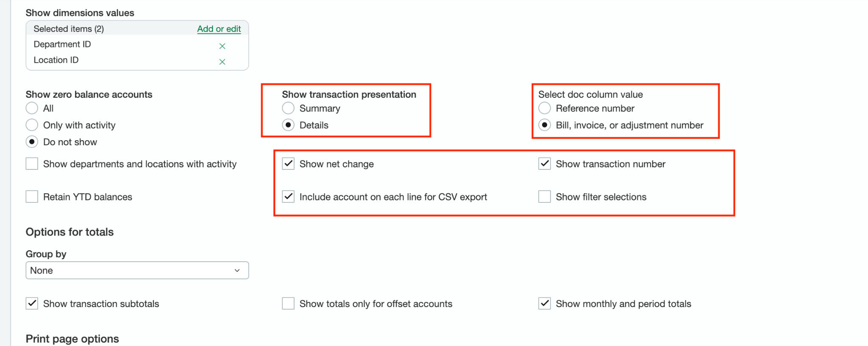The height and width of the screenshot is (346, 868).
Task: Select Do not show radio option
Action: click(32, 142)
